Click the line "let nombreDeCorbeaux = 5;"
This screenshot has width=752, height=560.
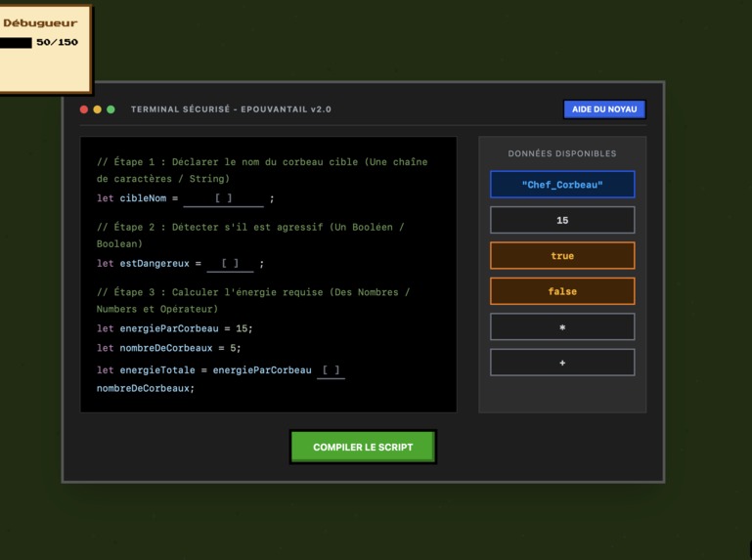click(169, 348)
